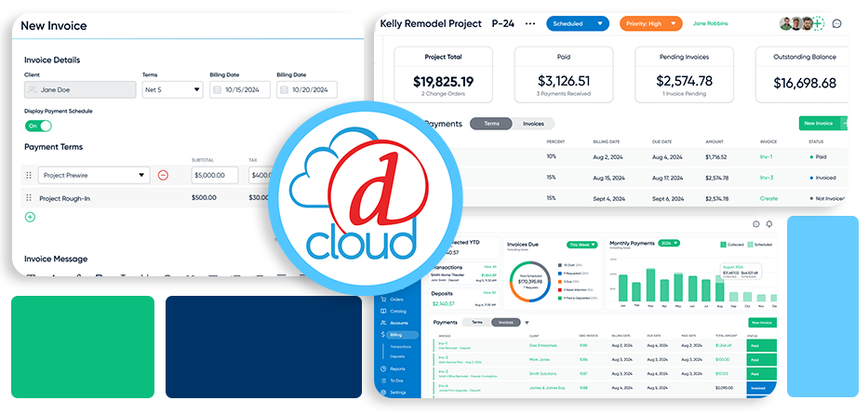Click the message icon left of the dashboard bell
The width and height of the screenshot is (868, 414).
point(756,224)
